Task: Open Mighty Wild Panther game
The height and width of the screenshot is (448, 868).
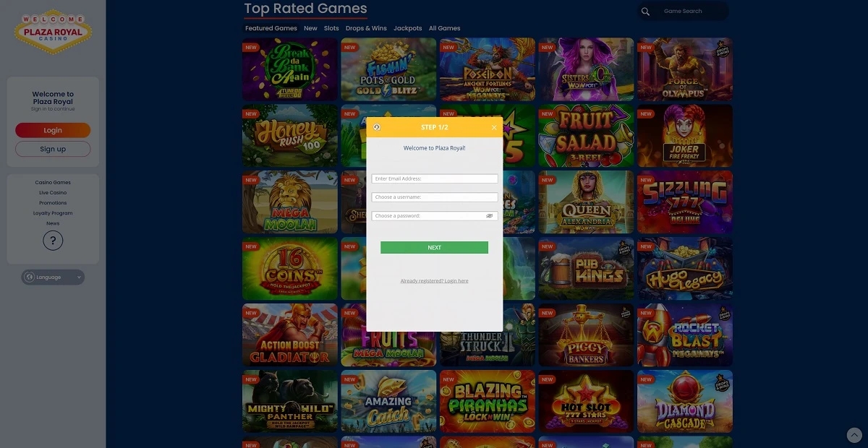Action: tap(290, 401)
